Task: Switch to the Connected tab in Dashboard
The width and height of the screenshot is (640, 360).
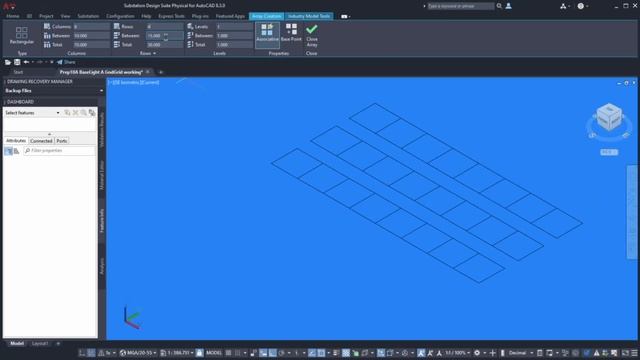Action: point(41,141)
